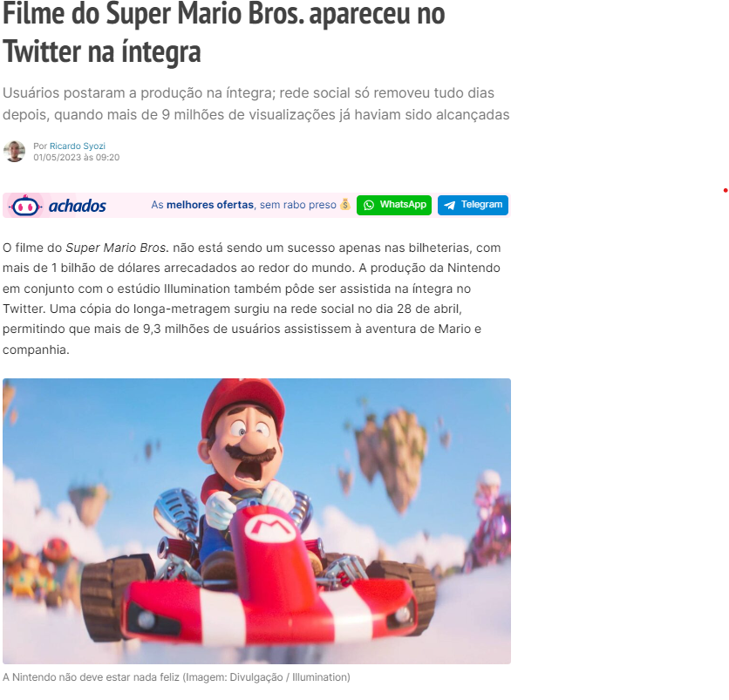The width and height of the screenshot is (729, 700).
Task: Click the gray subtitle starting 'Usuários postaram'
Action: (x=256, y=104)
